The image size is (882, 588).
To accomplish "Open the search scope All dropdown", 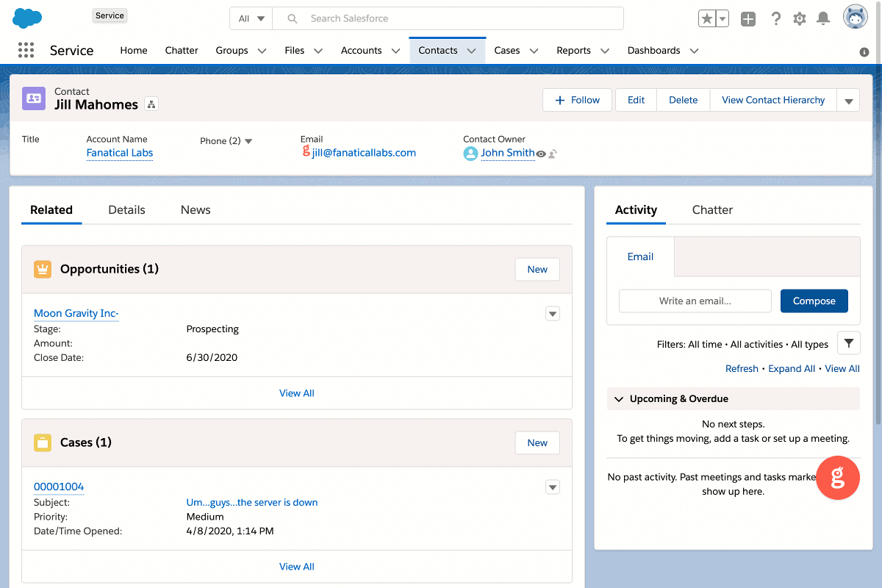I will click(251, 18).
